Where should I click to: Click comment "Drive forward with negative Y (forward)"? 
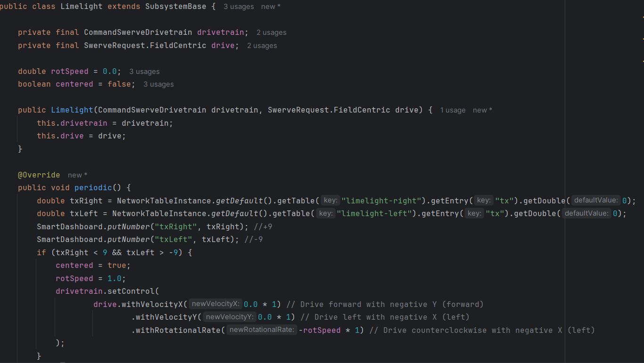click(385, 304)
